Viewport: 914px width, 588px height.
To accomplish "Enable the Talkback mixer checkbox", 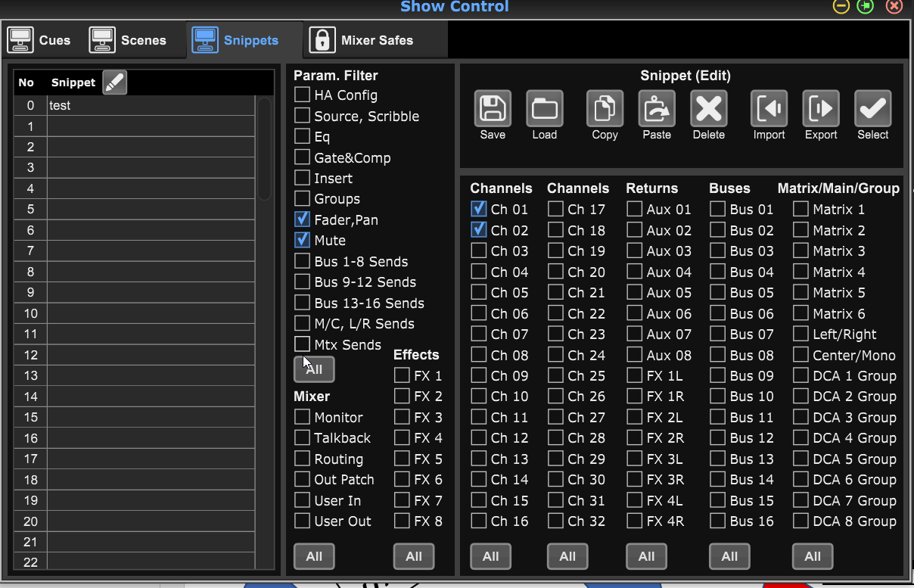I will [x=302, y=437].
